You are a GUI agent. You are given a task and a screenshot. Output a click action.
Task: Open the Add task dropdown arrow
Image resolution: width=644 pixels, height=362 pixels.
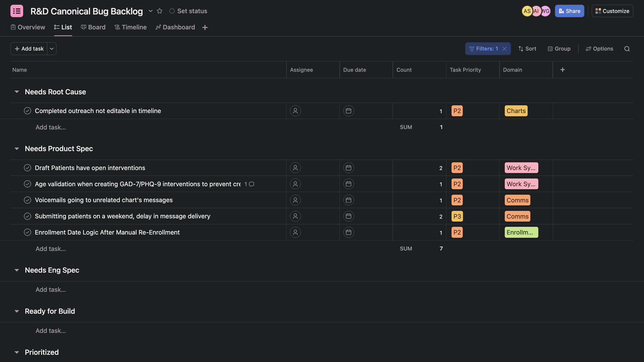point(51,49)
